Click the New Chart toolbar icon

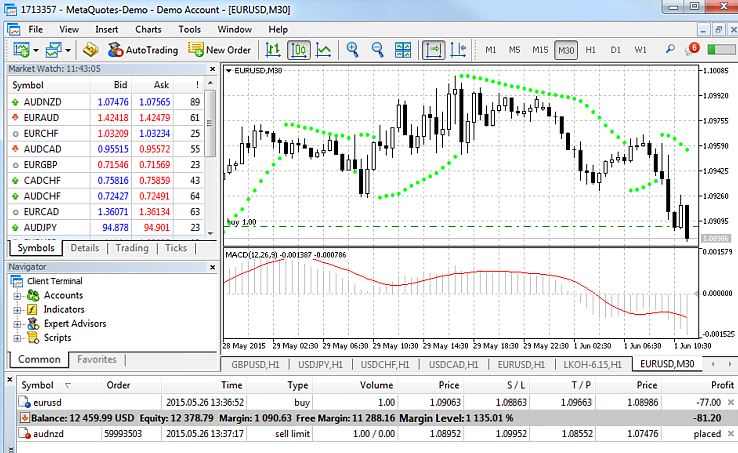(21, 49)
